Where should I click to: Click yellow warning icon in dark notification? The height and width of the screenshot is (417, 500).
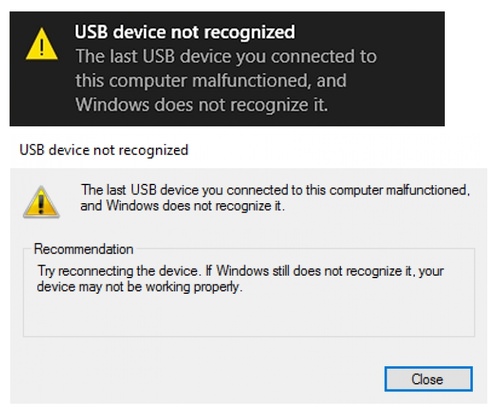click(42, 45)
